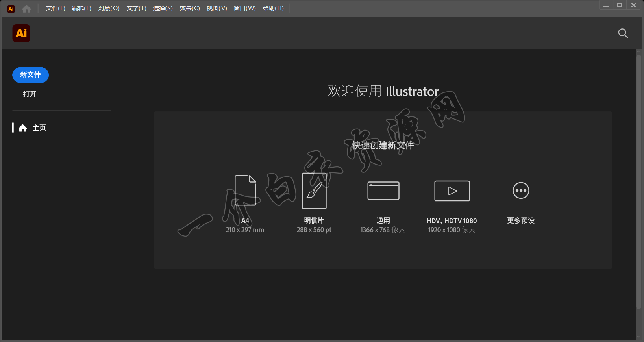Select the 明信片 postcard preset icon
The image size is (644, 342).
(x=314, y=191)
